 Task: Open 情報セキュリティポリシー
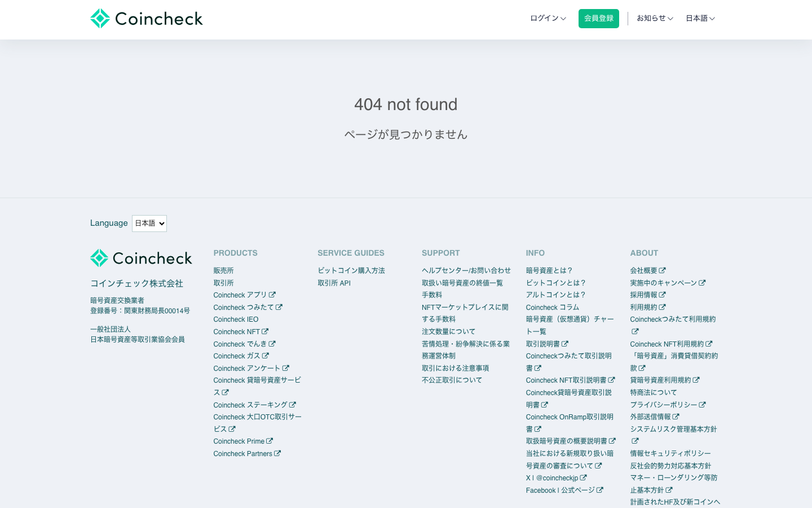[x=670, y=454]
